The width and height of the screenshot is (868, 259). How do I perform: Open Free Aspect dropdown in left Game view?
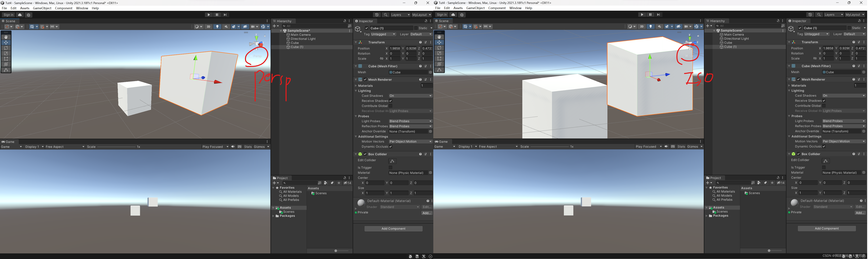65,147
